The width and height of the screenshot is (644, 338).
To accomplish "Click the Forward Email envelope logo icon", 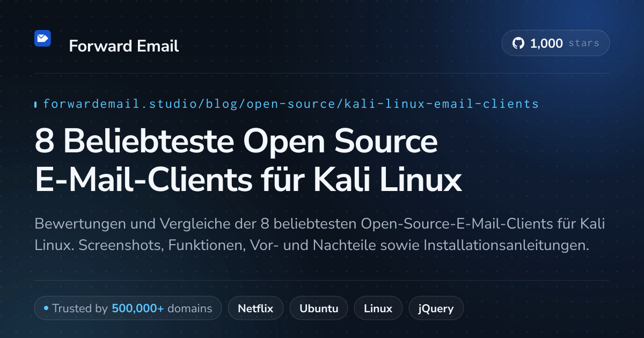I will click(x=42, y=38).
